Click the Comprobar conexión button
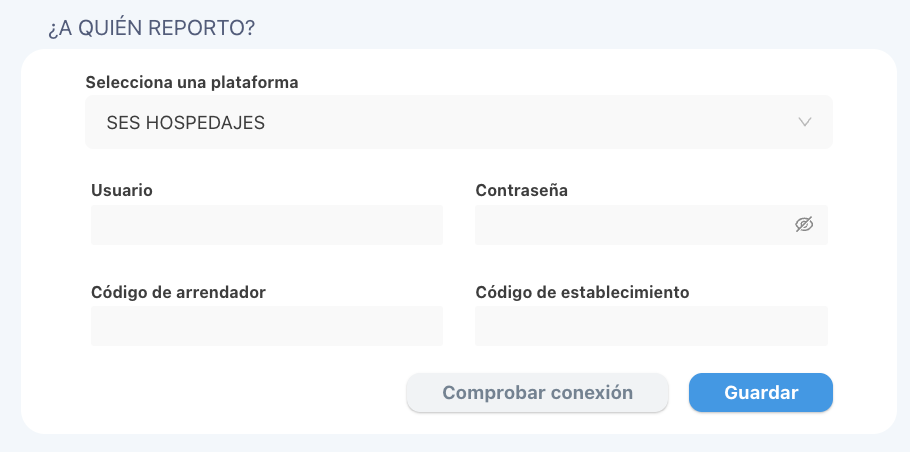 click(537, 393)
